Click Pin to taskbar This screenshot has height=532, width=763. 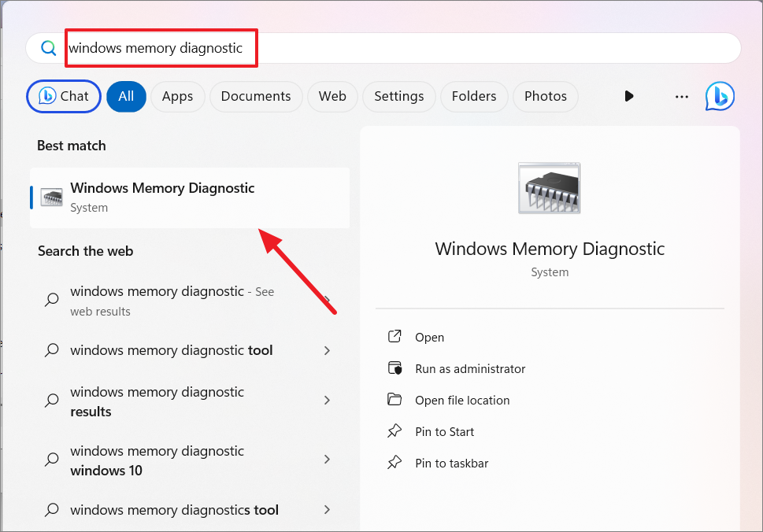coord(451,464)
